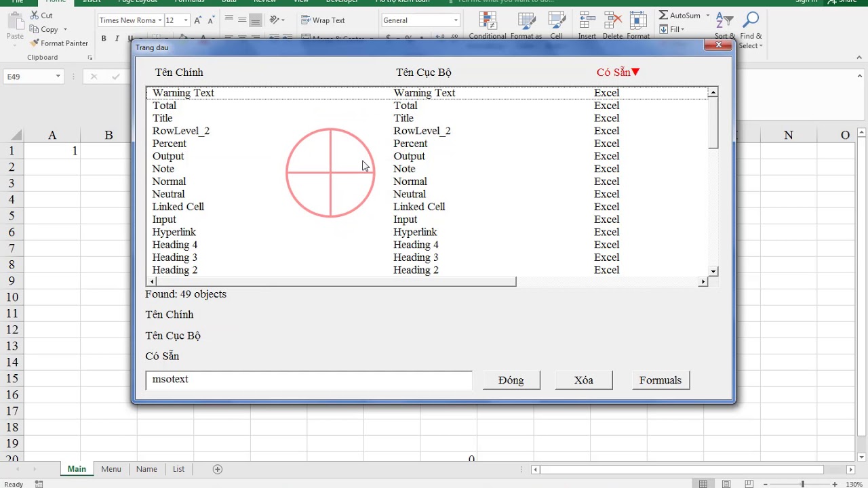Viewport: 868px width, 488px height.
Task: Decrease font size with the small A icon
Action: (x=211, y=20)
